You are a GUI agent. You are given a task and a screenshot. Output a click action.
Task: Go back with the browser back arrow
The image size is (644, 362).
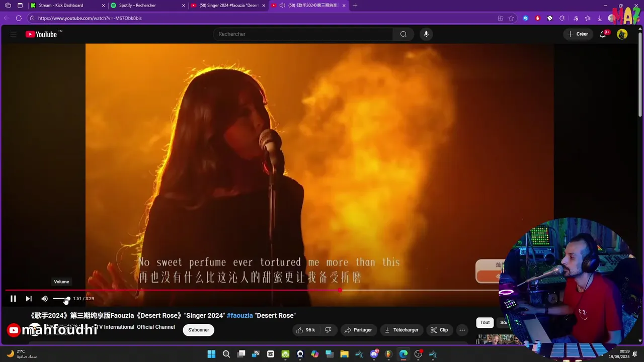[x=7, y=18]
